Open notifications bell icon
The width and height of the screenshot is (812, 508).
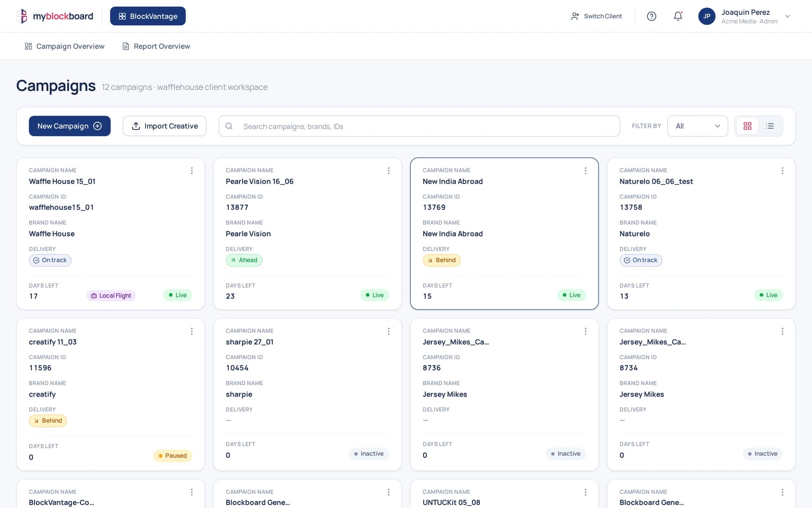tap(678, 16)
